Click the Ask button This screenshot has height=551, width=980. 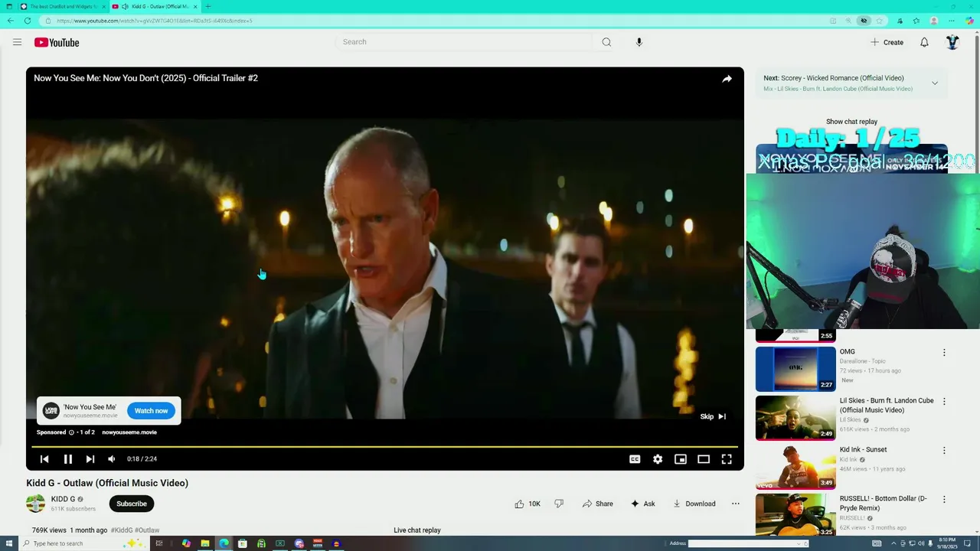642,504
